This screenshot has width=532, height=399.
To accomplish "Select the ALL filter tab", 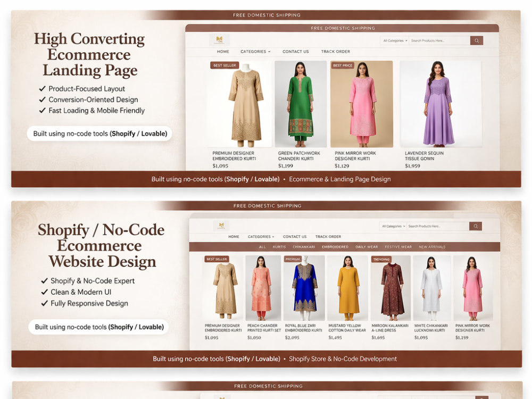I will (262, 247).
